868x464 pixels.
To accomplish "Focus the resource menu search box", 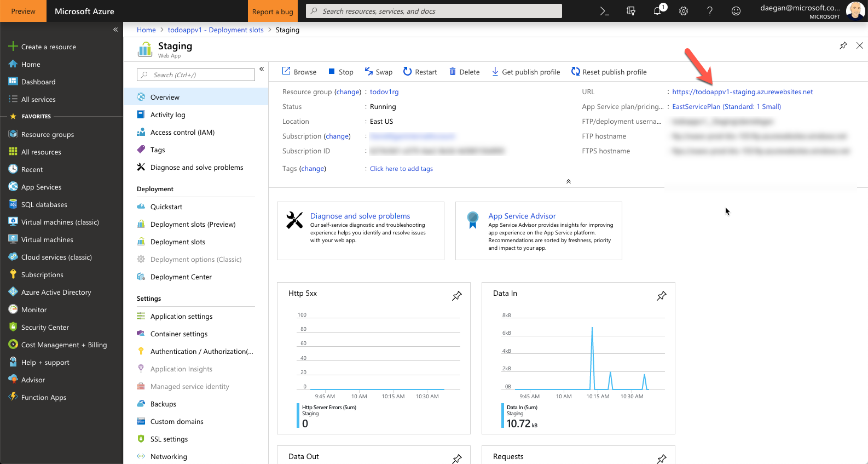I will (x=196, y=75).
